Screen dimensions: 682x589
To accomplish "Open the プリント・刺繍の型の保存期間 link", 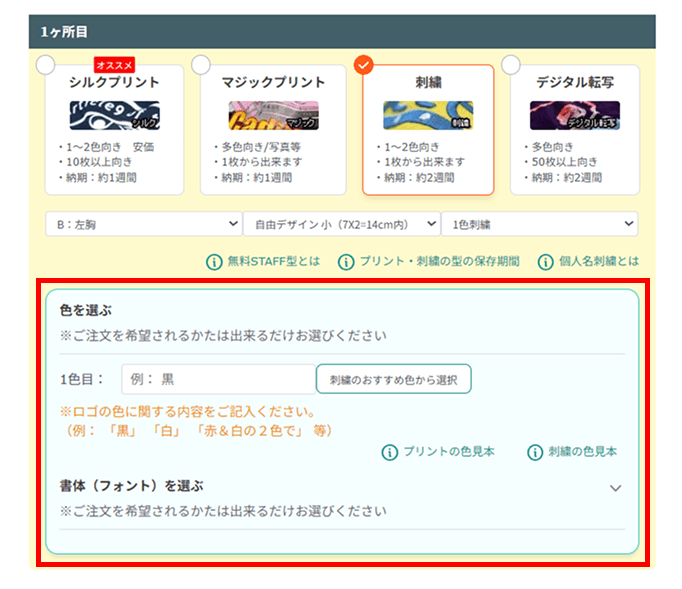I will [x=440, y=261].
